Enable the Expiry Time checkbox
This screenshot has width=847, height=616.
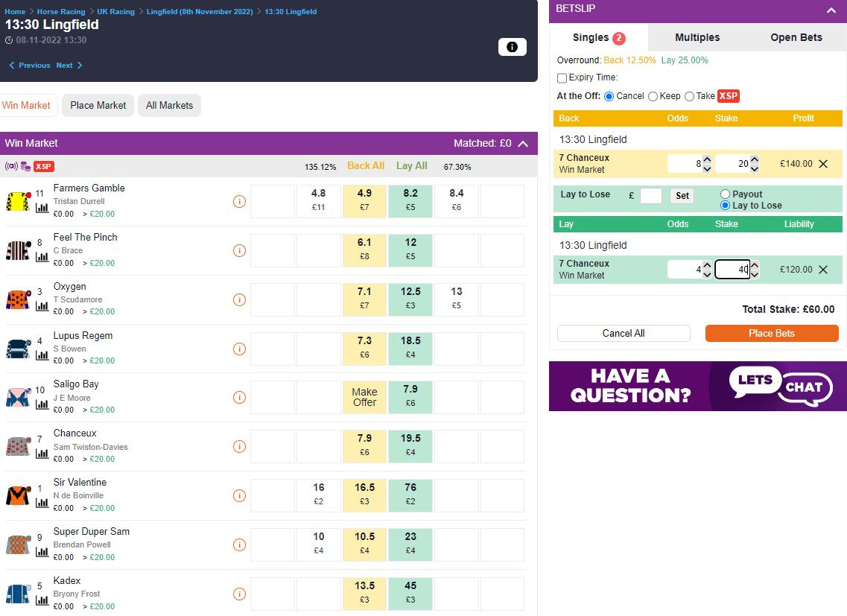coord(562,77)
